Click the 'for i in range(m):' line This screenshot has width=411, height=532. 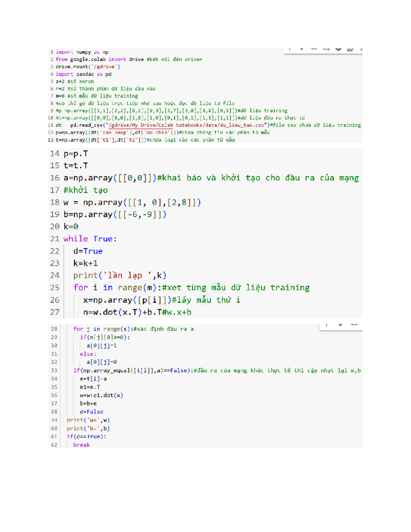[191, 287]
